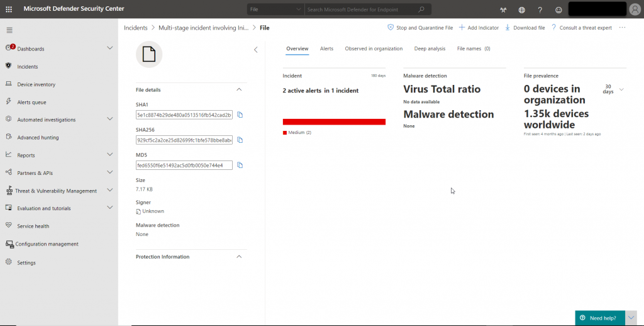Click the Settings gear icon
The width and height of the screenshot is (644, 326).
point(9,262)
